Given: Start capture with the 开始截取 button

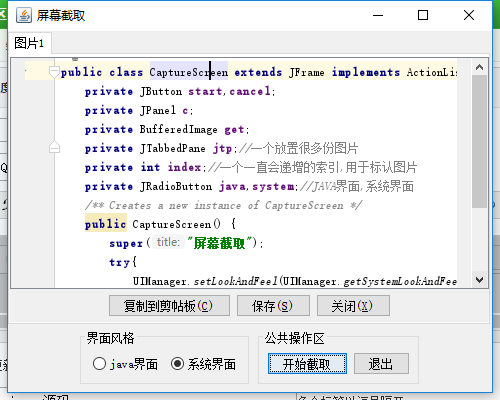Looking at the screenshot, I should (x=307, y=364).
